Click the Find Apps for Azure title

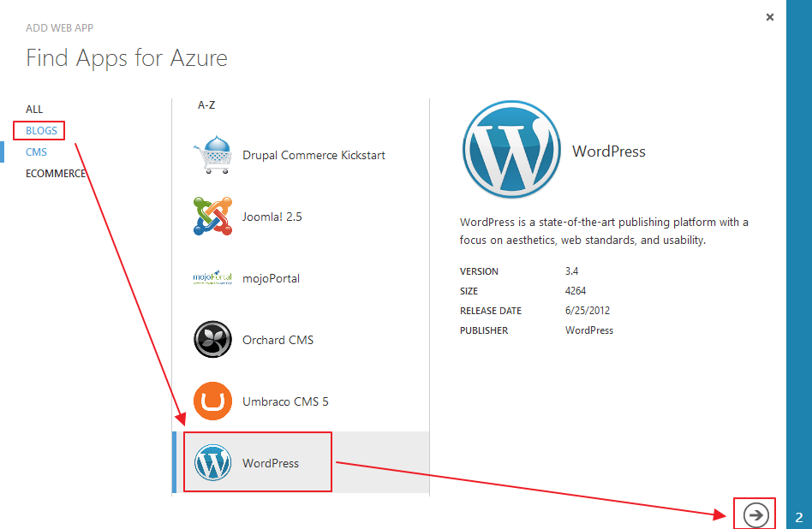click(127, 58)
